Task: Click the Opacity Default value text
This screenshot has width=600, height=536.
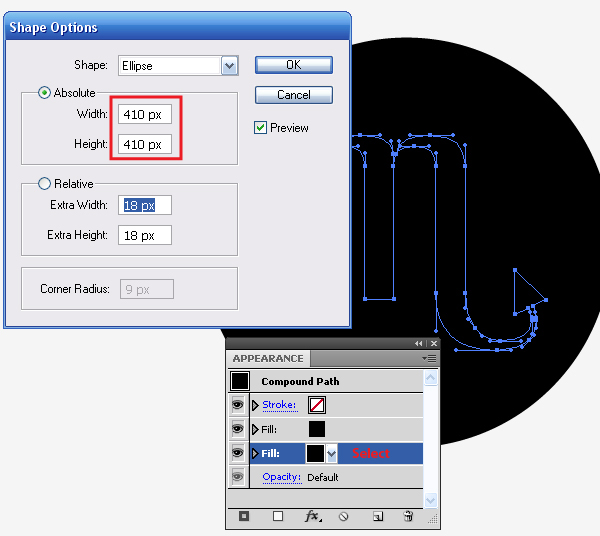Action: pyautogui.click(x=323, y=477)
